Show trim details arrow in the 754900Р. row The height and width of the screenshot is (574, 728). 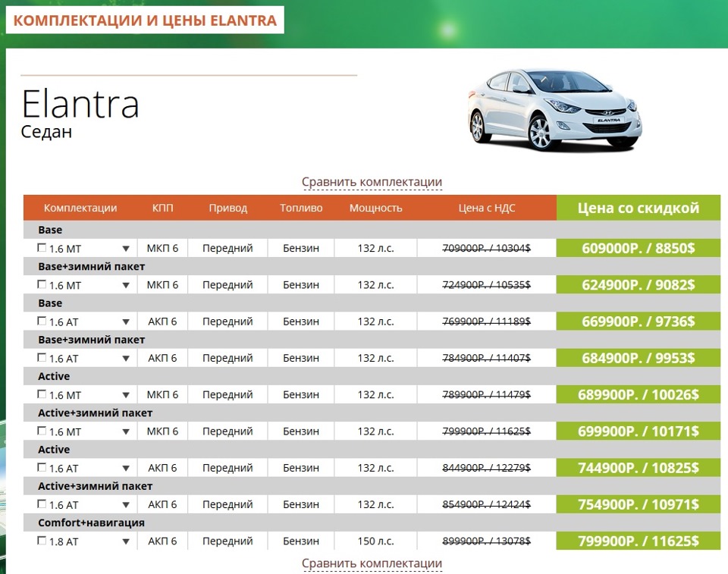126,505
